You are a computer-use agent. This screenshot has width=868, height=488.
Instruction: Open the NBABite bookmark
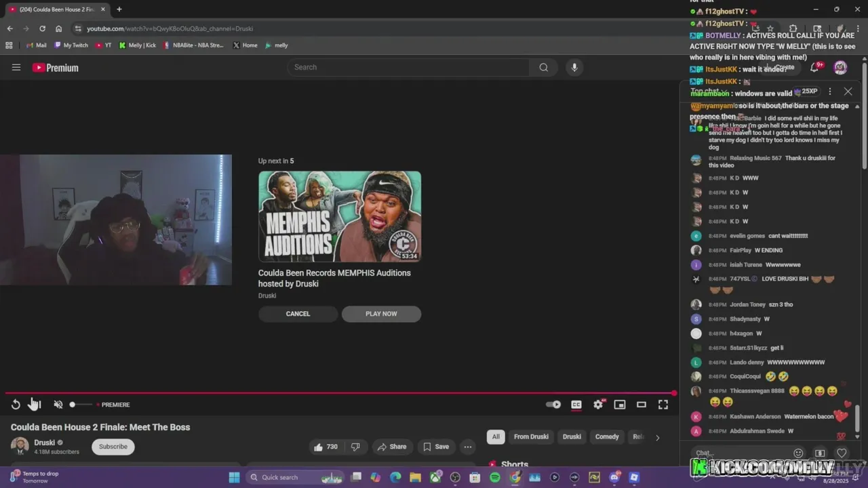pyautogui.click(x=193, y=45)
